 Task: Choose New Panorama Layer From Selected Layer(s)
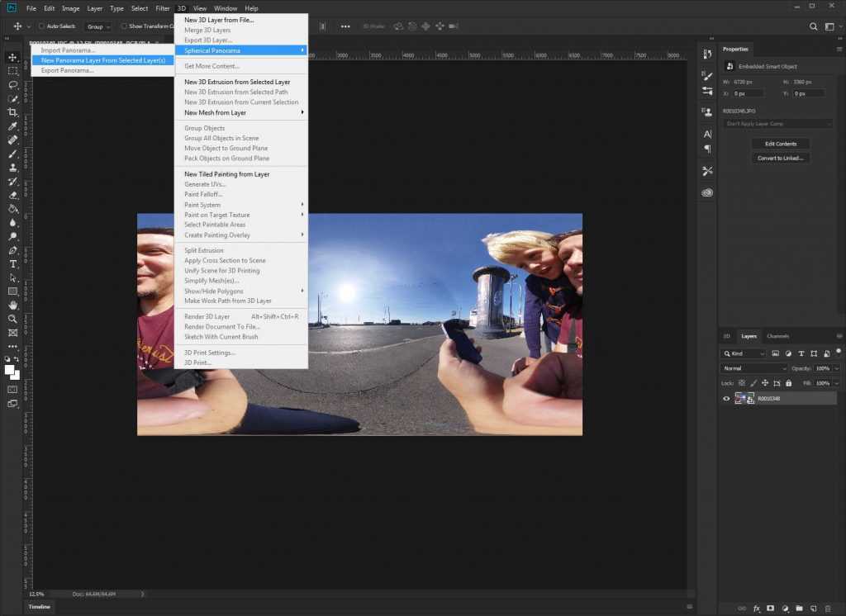coord(103,60)
